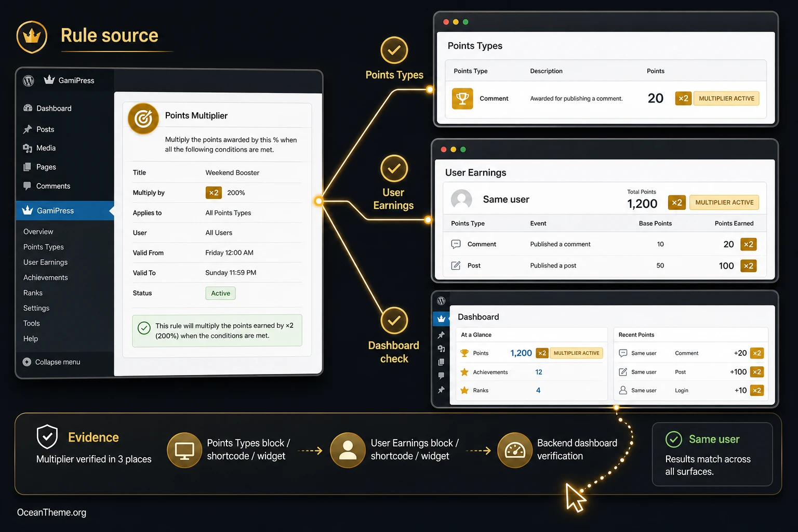Click the 'Weekend Booster' title value
Viewport: 798px width, 532px height.
click(x=232, y=172)
